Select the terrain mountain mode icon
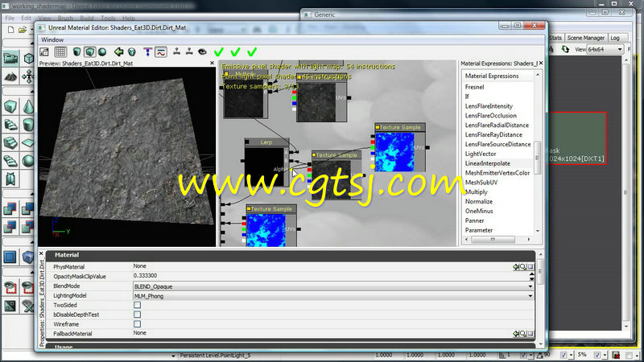 (10, 76)
